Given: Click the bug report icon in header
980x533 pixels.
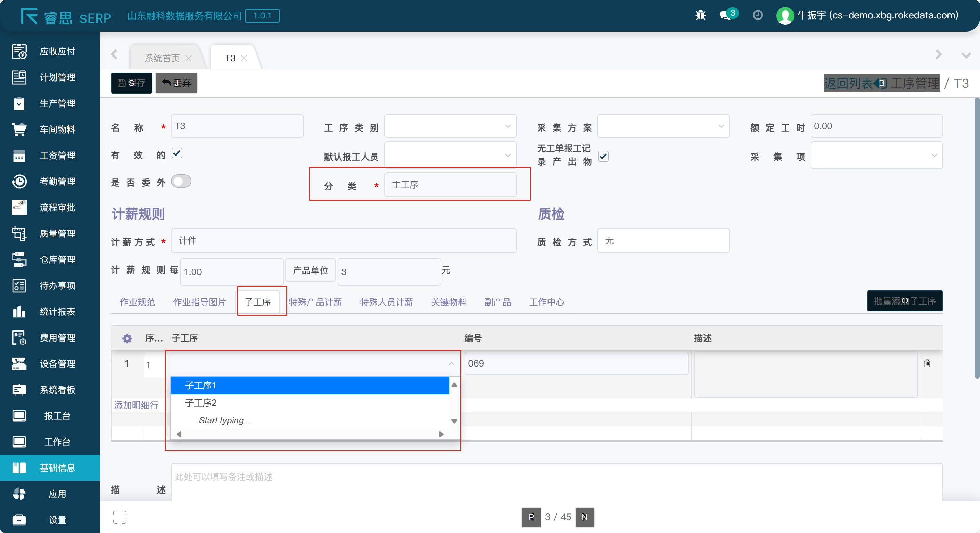Looking at the screenshot, I should coord(700,15).
